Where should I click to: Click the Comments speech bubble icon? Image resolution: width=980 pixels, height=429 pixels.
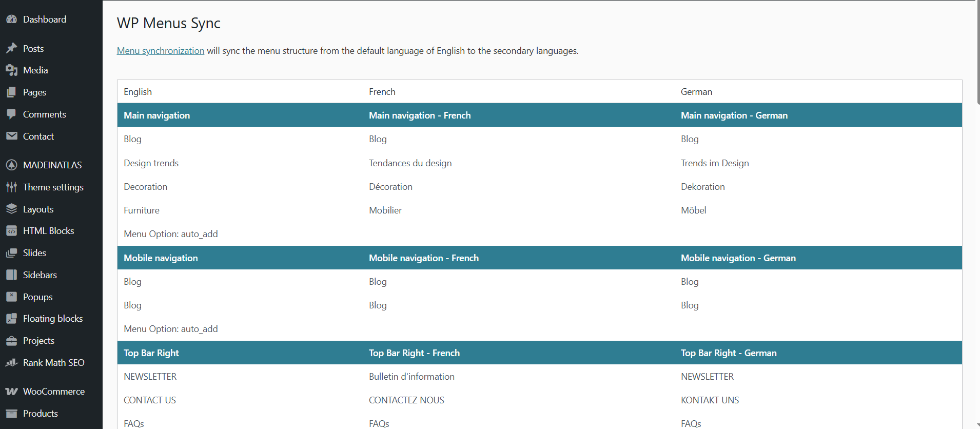(x=11, y=114)
